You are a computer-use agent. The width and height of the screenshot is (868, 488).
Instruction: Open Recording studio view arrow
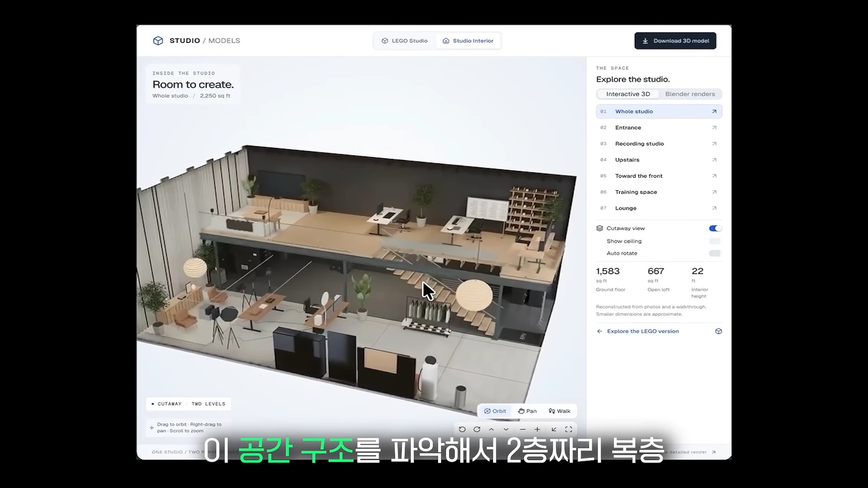click(714, 144)
